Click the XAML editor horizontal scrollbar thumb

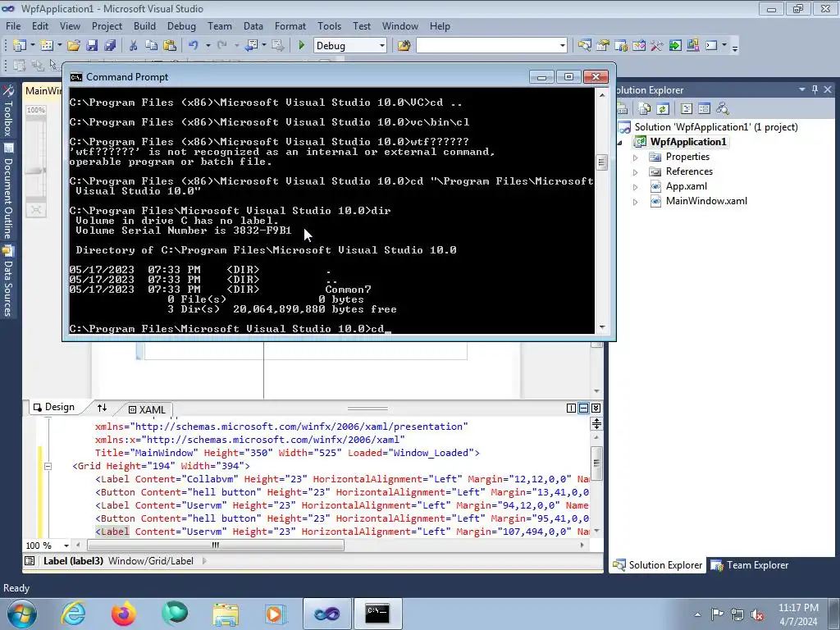(x=216, y=546)
